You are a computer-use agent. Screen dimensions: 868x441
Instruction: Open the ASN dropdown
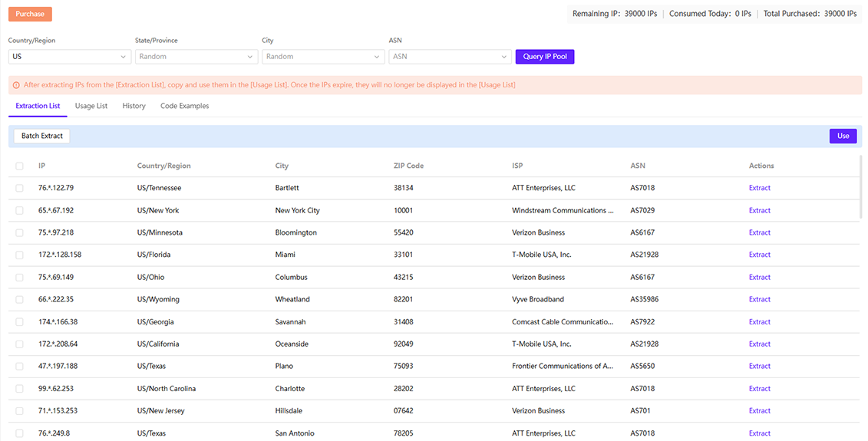coord(450,57)
